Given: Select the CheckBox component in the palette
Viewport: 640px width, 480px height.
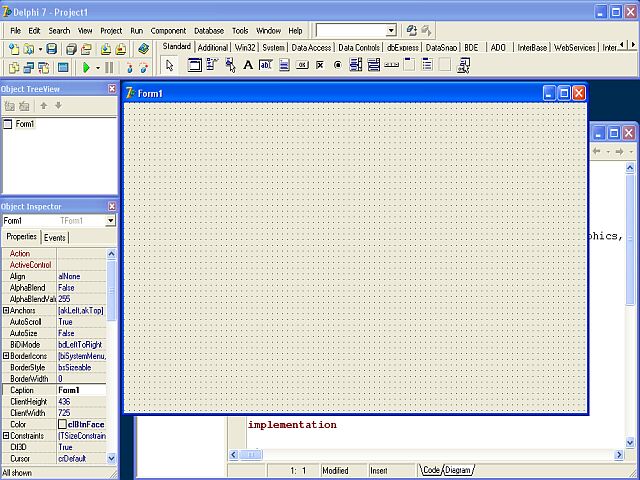Looking at the screenshot, I should coord(319,65).
